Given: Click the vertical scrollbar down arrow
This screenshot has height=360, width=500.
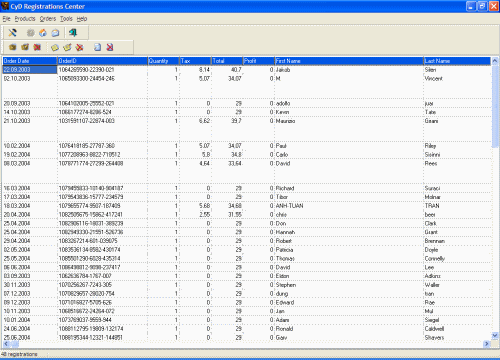Looking at the screenshot, I should point(495,335).
